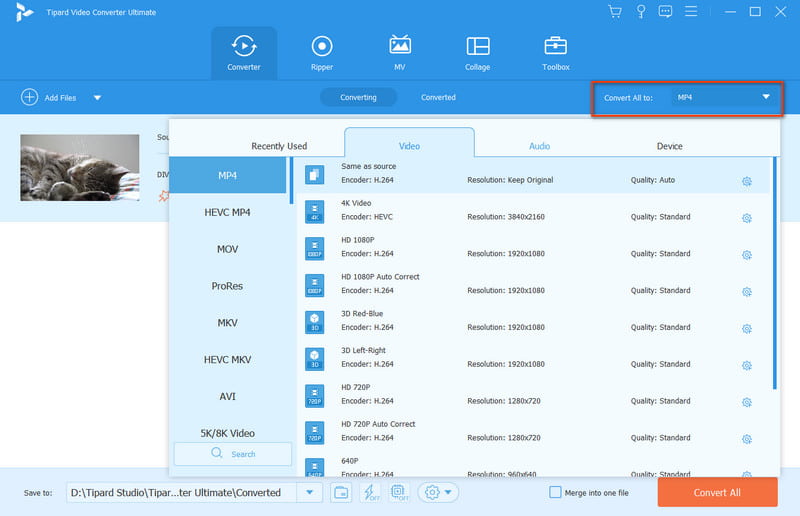
Task: Open the hamburger menu icon
Action: point(691,11)
